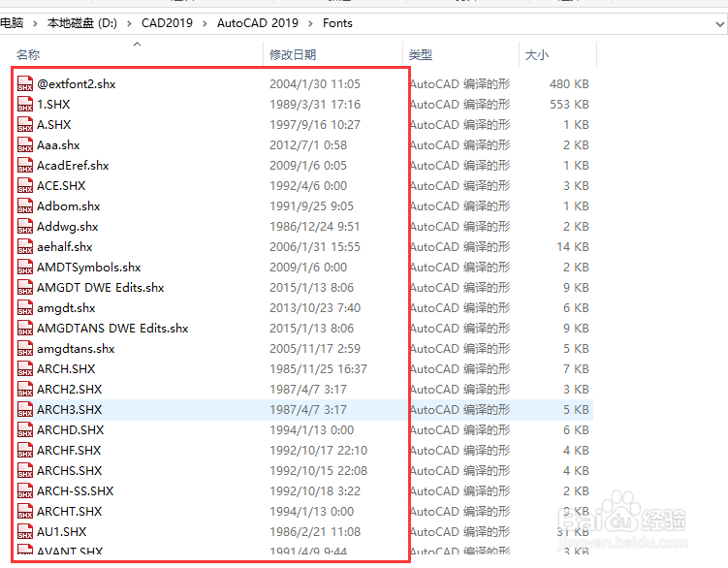
Task: Navigate to AutoCAD 2019 breadcrumb
Action: [258, 23]
